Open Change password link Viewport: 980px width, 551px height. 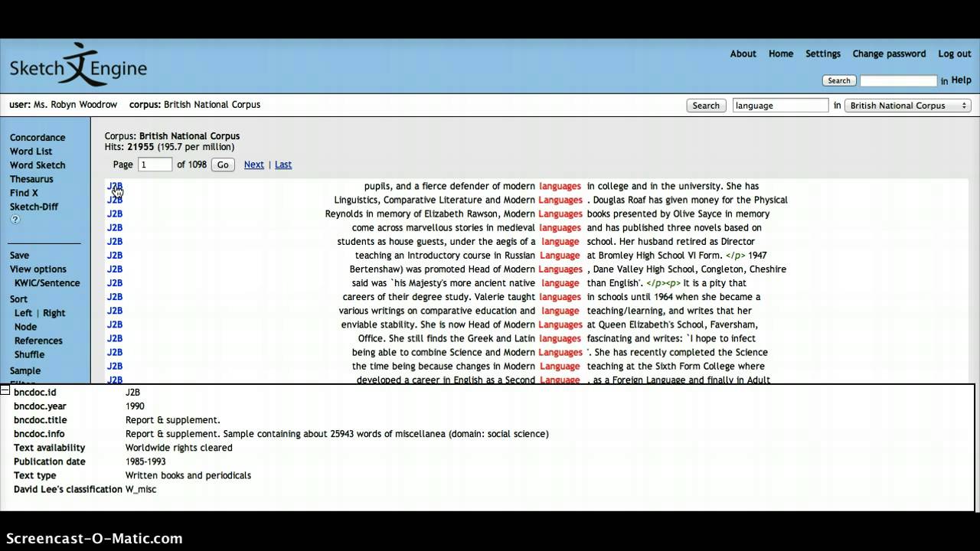pyautogui.click(x=889, y=54)
